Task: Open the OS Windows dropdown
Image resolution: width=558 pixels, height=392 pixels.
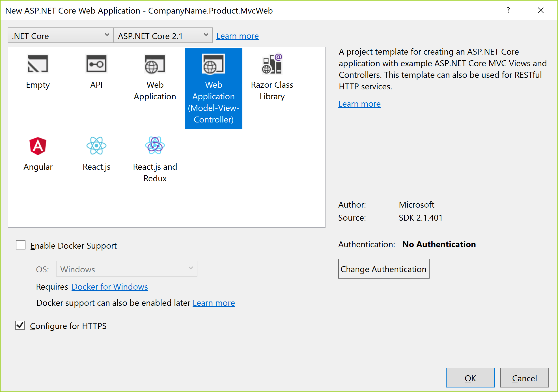Action: click(126, 269)
